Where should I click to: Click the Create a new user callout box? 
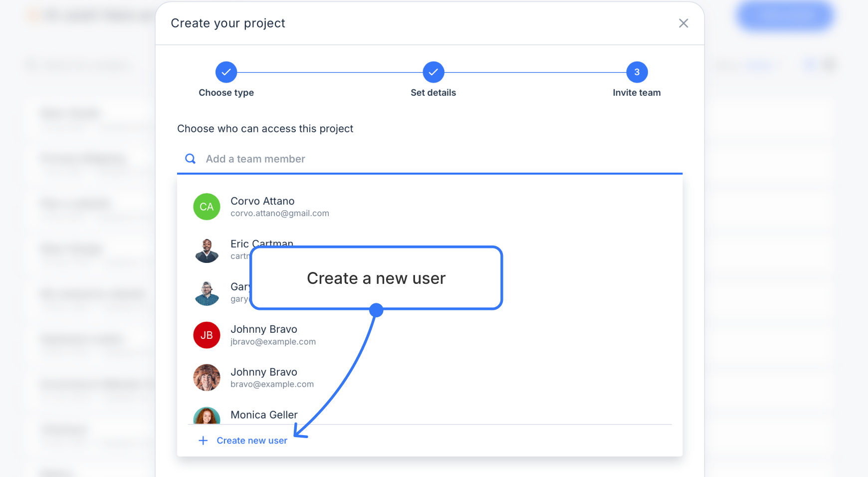[376, 278]
